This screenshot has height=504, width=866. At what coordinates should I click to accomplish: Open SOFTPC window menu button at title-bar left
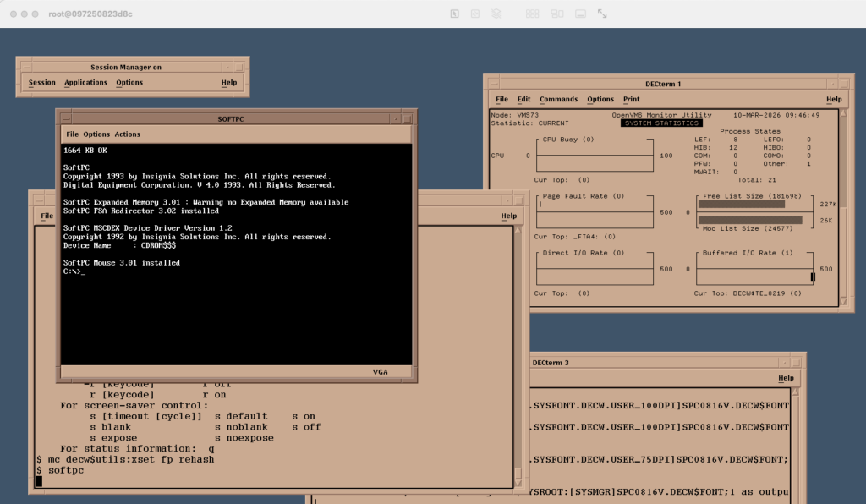pos(64,119)
